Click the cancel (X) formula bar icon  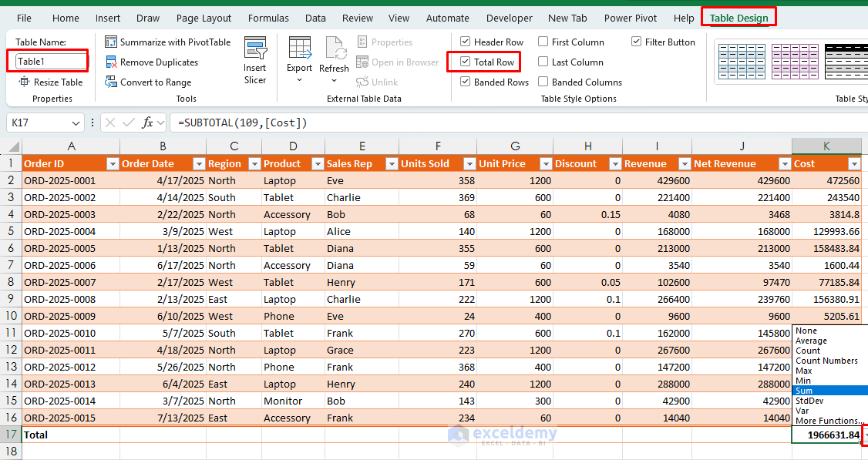(x=110, y=123)
